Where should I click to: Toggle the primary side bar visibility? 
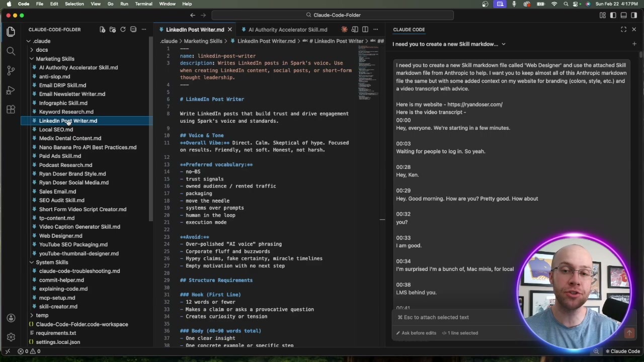pyautogui.click(x=613, y=15)
